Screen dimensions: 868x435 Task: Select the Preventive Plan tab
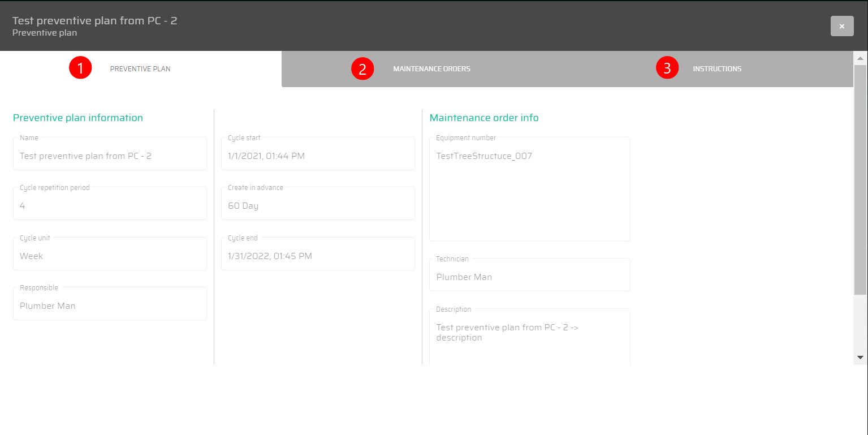140,69
